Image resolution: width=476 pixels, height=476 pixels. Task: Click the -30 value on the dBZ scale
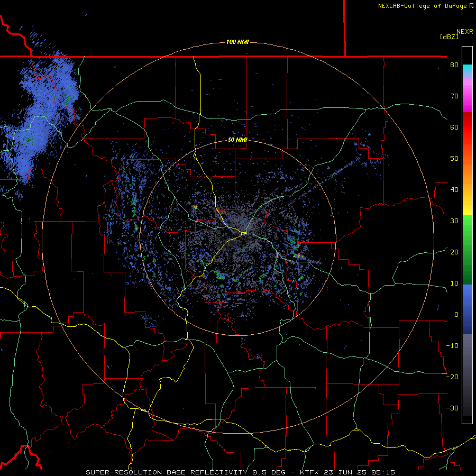click(x=452, y=409)
